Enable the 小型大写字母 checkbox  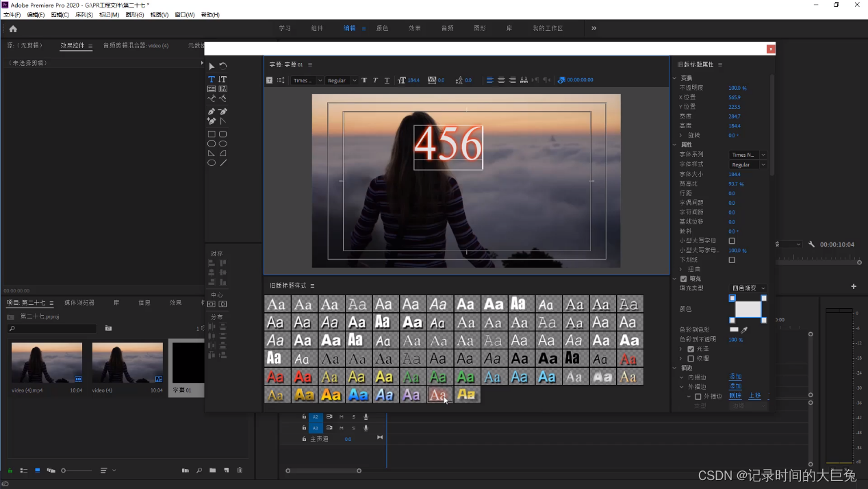pyautogui.click(x=732, y=241)
